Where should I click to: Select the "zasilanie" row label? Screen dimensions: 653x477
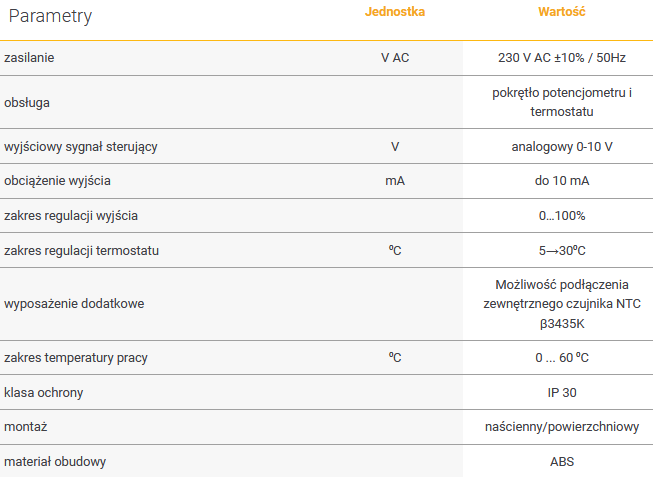pos(29,58)
